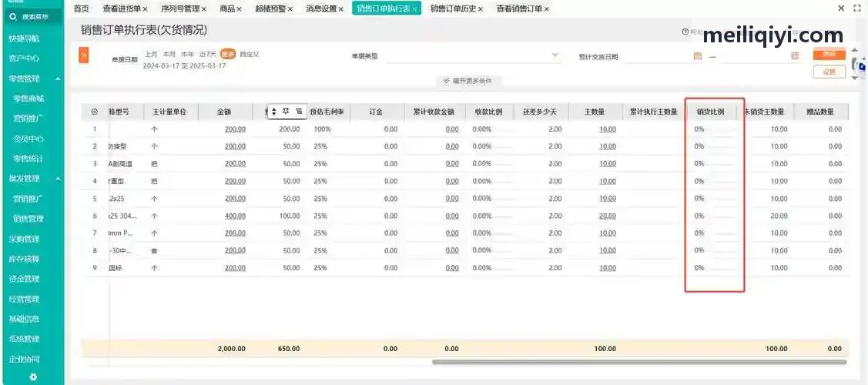Open the 查看销售订单 tab
The width and height of the screenshot is (868, 385).
pos(519,8)
